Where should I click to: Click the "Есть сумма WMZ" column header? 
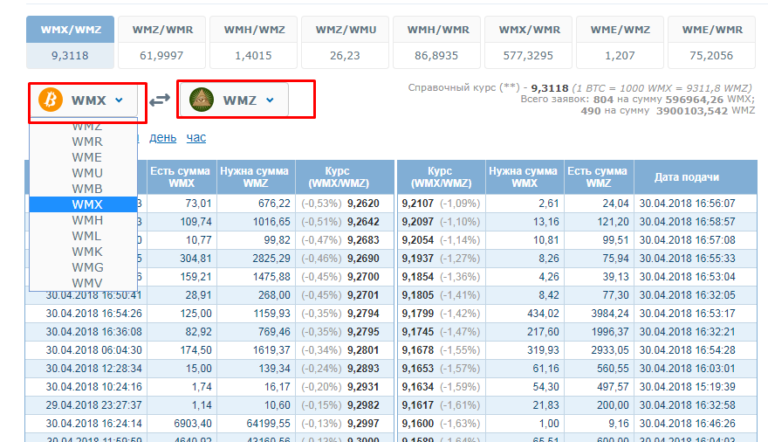[597, 178]
